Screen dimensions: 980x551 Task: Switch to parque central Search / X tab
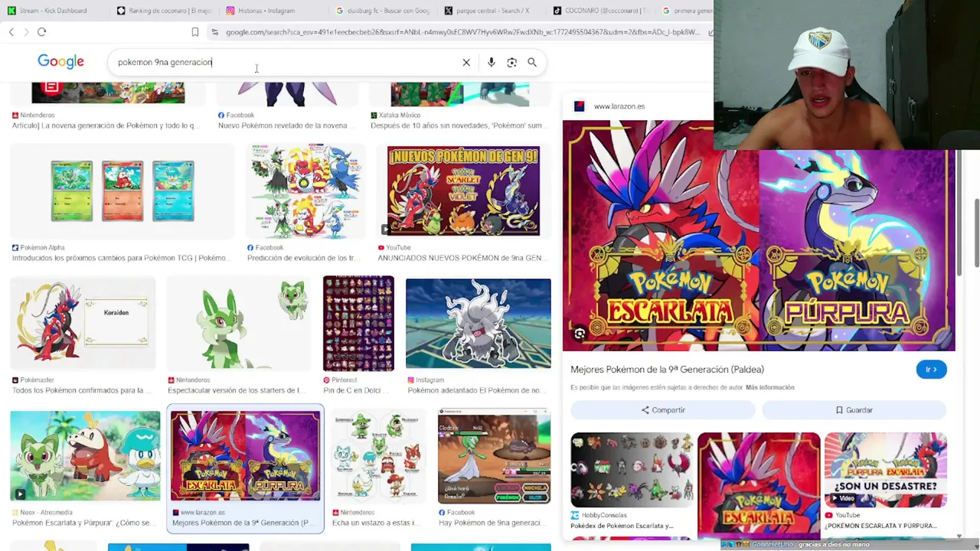pos(492,11)
